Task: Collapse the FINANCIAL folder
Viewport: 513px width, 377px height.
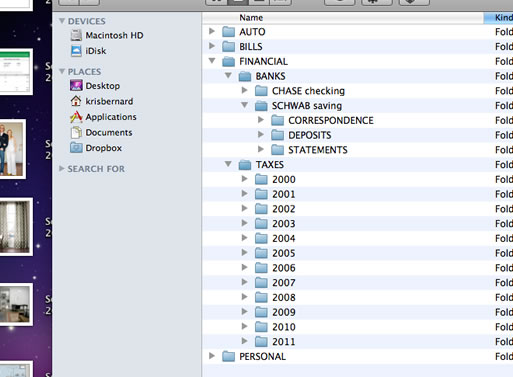Action: click(212, 61)
